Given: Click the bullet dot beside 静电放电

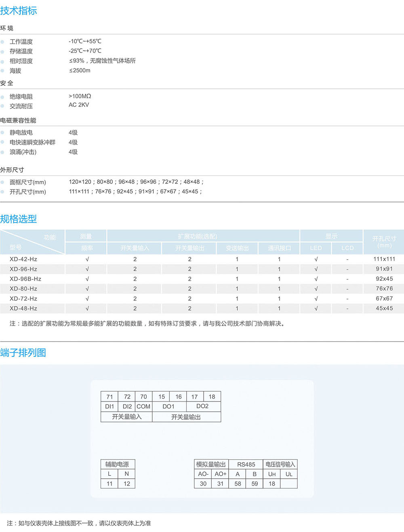Looking at the screenshot, I should (x=2, y=132).
